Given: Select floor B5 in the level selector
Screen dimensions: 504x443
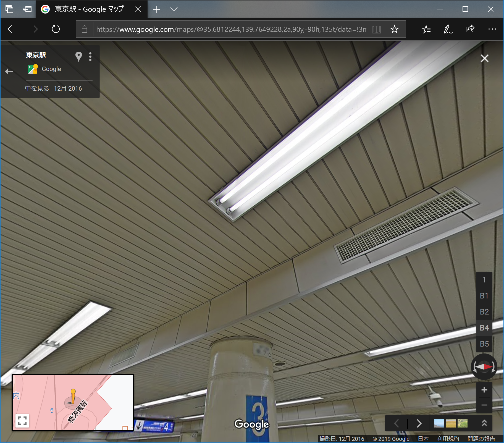Looking at the screenshot, I should [484, 344].
